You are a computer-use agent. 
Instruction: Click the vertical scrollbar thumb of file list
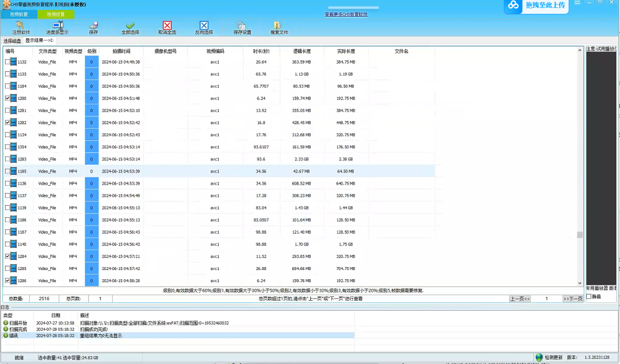tap(580, 235)
